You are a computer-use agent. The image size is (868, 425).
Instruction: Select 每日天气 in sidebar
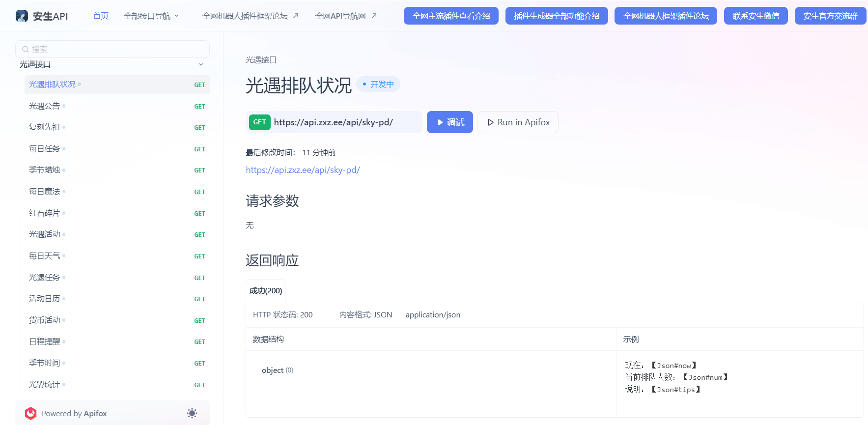click(x=117, y=256)
